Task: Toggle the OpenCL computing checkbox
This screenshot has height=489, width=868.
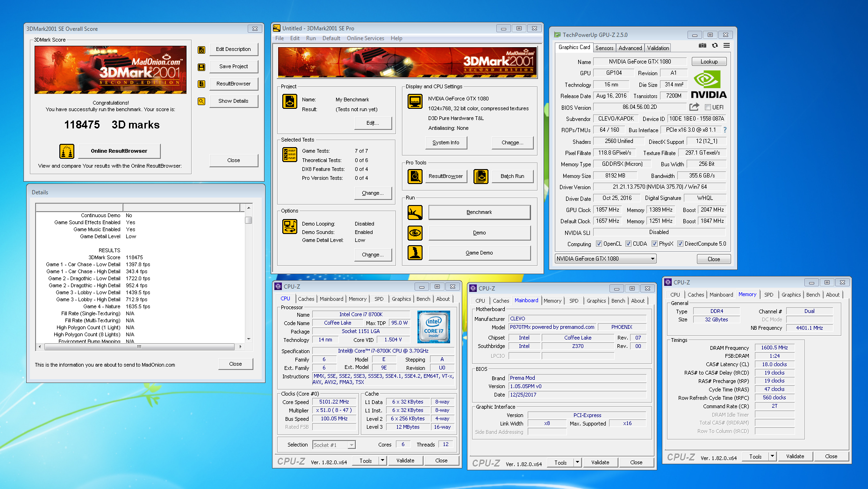Action: tap(599, 244)
